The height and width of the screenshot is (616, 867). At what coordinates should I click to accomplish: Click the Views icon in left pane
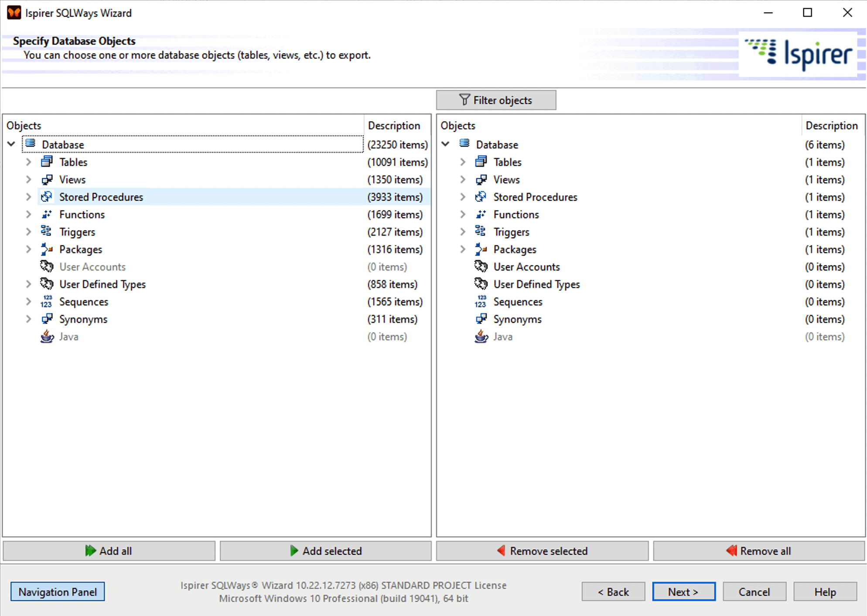[47, 179]
